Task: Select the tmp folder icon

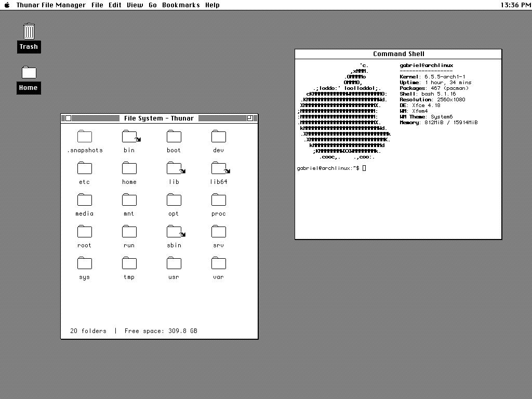Action: coord(129,263)
